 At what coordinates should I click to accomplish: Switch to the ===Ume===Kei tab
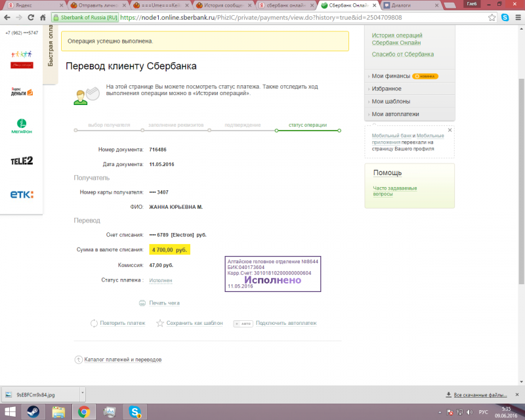[x=160, y=5]
